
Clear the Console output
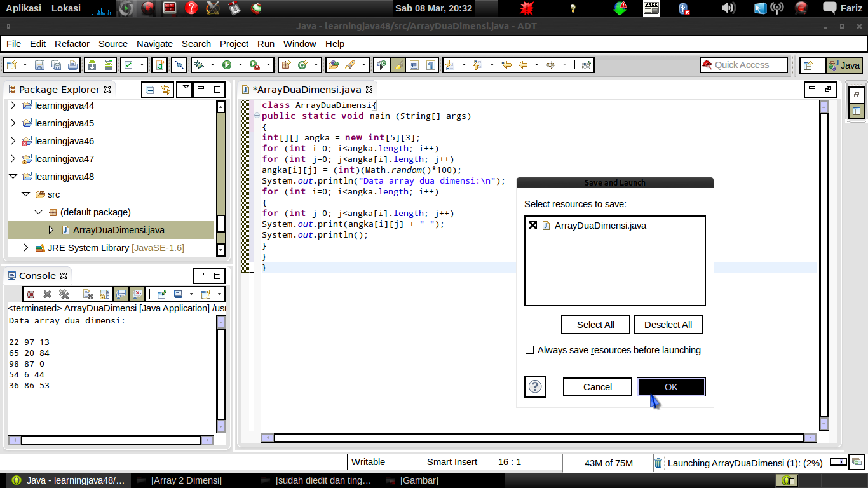(89, 294)
